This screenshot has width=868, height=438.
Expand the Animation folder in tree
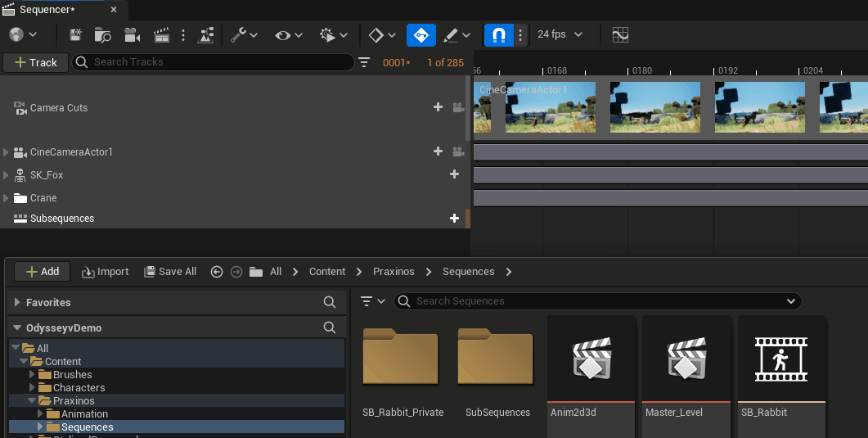tap(39, 414)
